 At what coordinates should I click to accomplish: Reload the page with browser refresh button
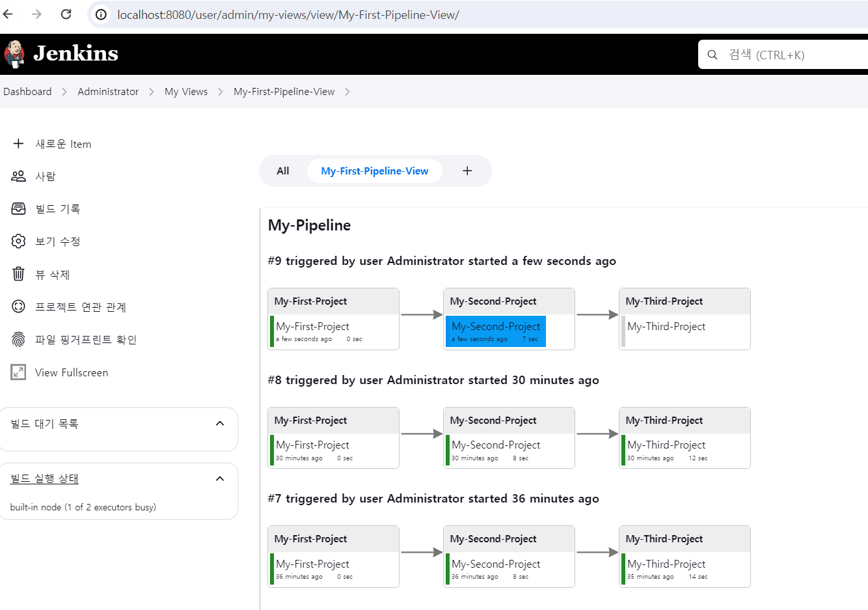point(66,14)
